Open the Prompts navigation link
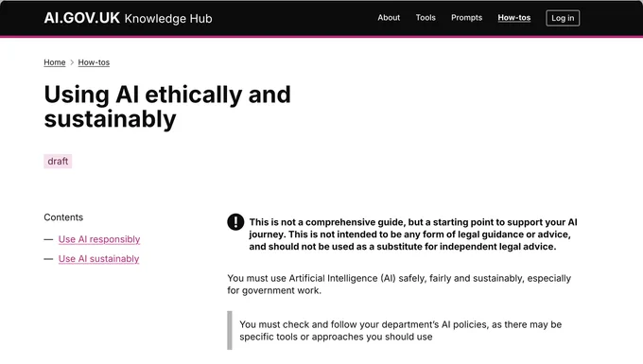The image size is (643, 364). coord(466,18)
